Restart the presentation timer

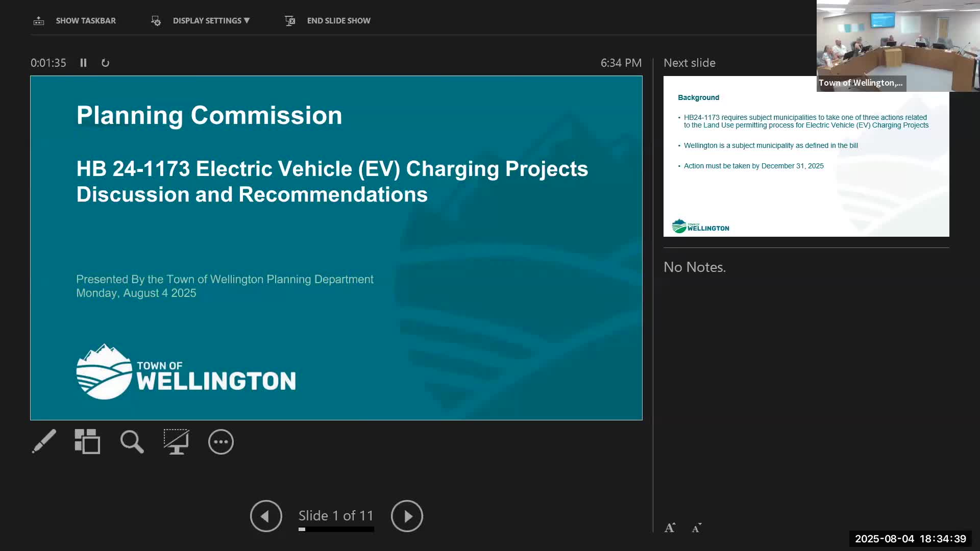[105, 63]
